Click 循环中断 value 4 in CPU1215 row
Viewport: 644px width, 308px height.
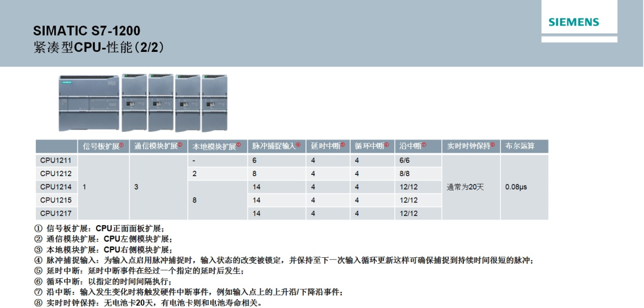[357, 200]
